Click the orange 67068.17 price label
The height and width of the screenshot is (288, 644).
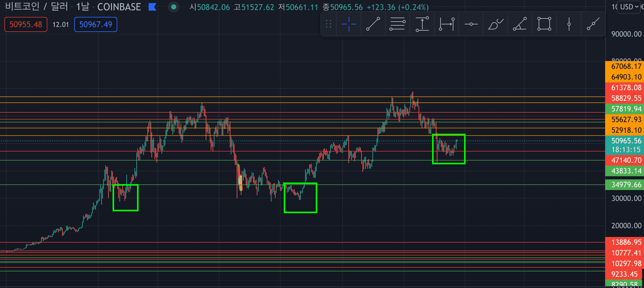pos(625,66)
